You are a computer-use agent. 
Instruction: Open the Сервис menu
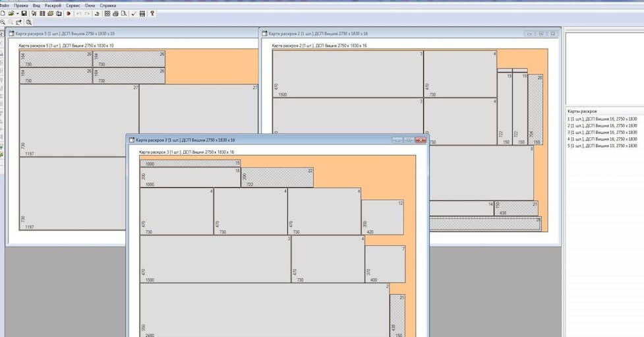pos(73,5)
